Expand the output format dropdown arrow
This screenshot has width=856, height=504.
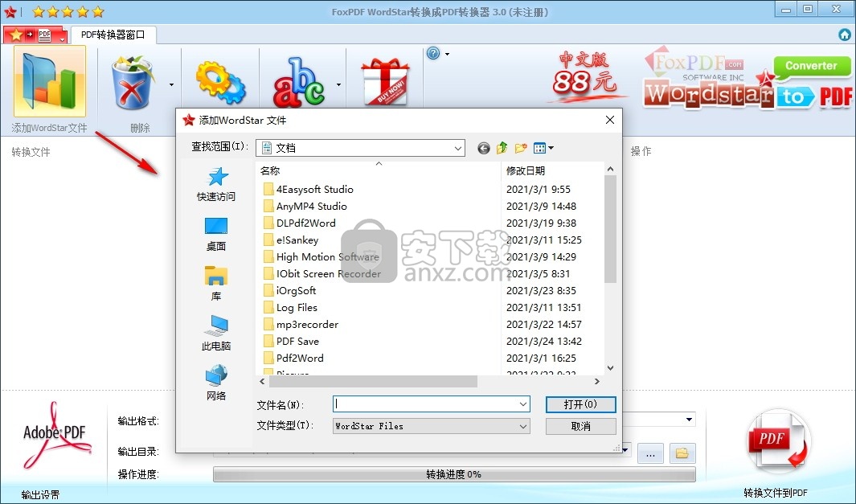pos(689,420)
